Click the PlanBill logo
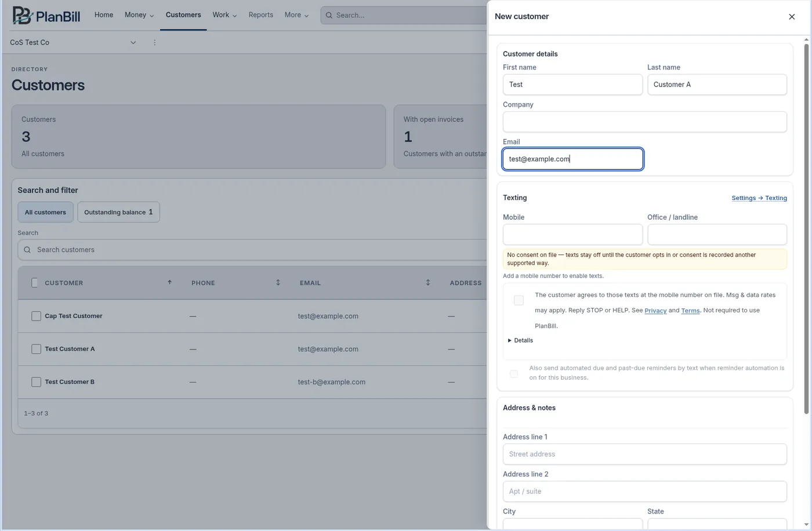Viewport: 812px width, 531px height. (46, 15)
